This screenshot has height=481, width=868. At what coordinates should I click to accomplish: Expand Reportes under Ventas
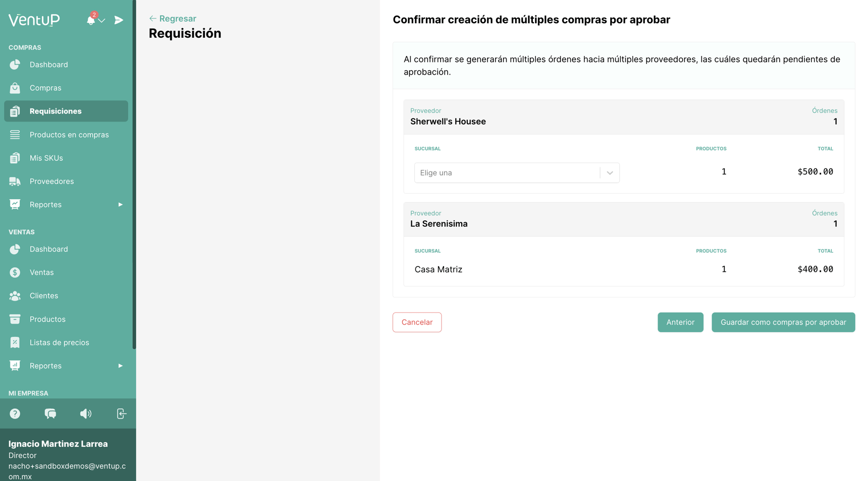point(120,366)
